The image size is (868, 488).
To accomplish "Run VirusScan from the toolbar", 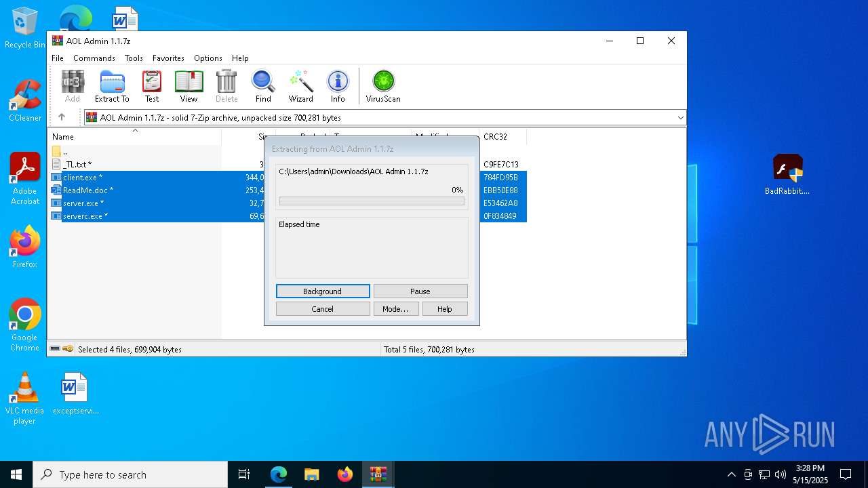I will click(383, 86).
